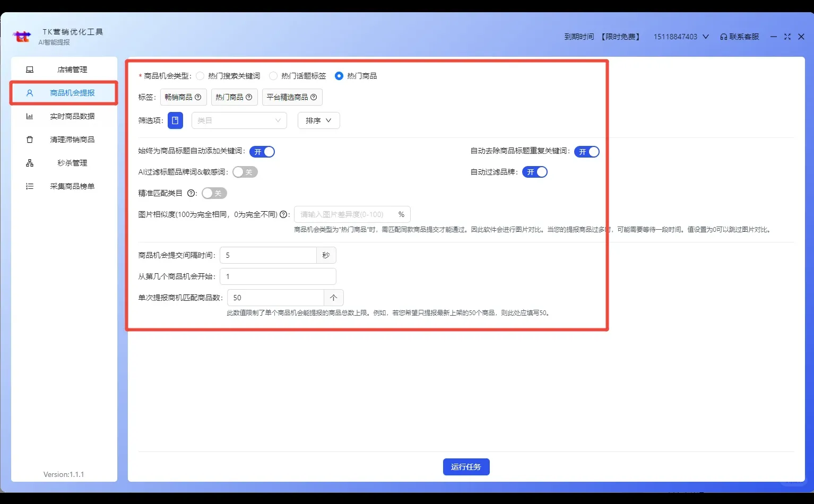
Task: Open the 15118847403 account dropdown
Action: click(681, 36)
